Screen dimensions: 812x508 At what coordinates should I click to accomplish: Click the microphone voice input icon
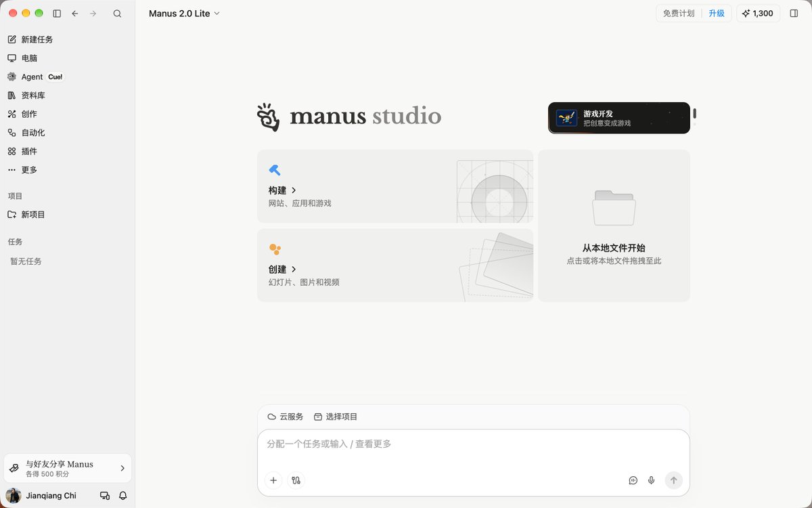652,480
